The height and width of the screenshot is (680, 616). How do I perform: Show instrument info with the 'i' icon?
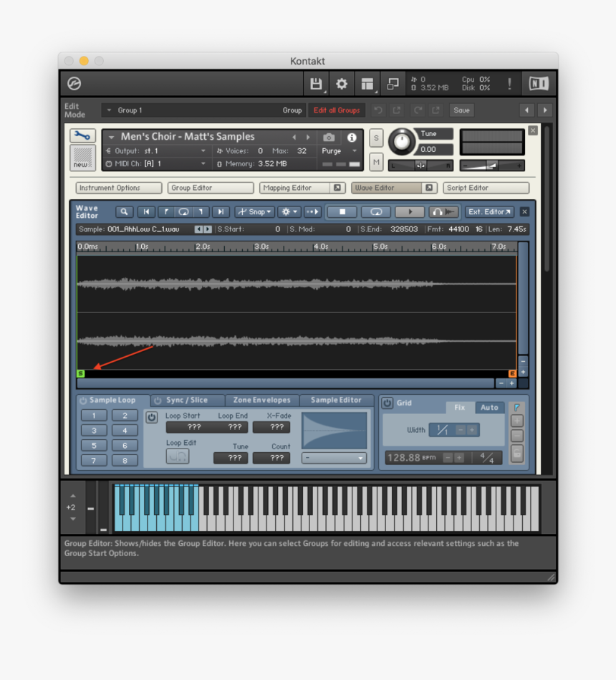352,137
